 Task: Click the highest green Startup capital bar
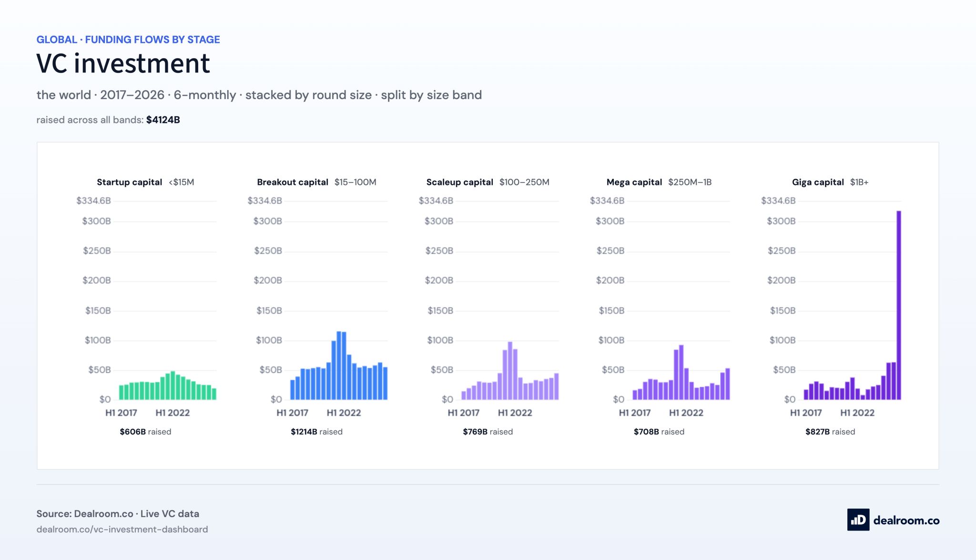coord(173,385)
